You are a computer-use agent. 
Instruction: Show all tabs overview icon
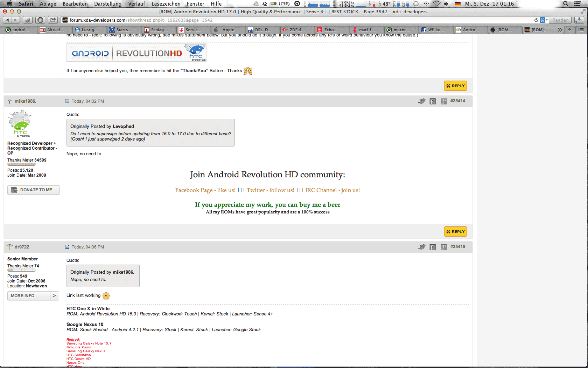581,30
